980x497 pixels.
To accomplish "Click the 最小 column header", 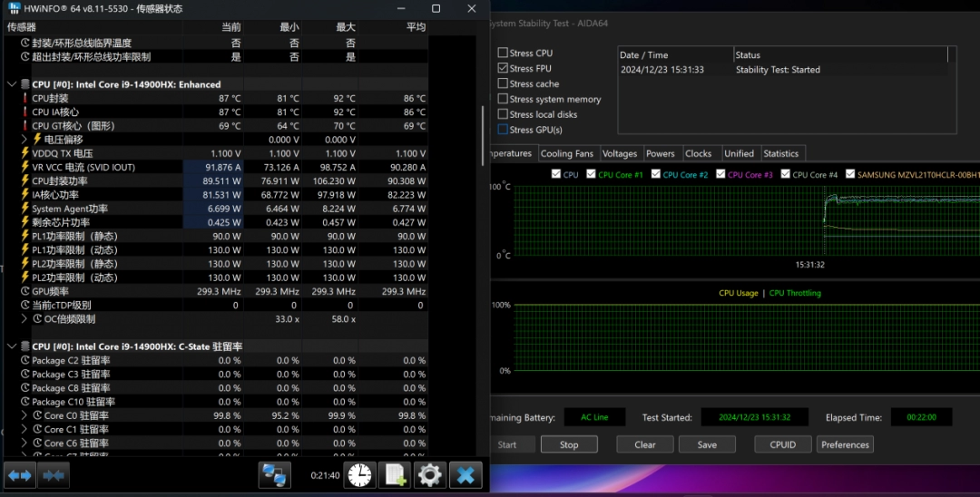I will pyautogui.click(x=272, y=27).
